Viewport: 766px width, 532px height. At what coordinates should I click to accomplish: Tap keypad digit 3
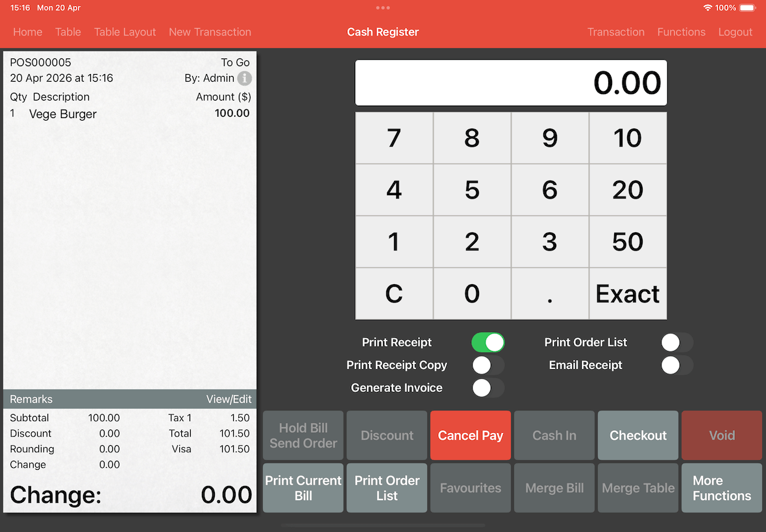click(550, 241)
